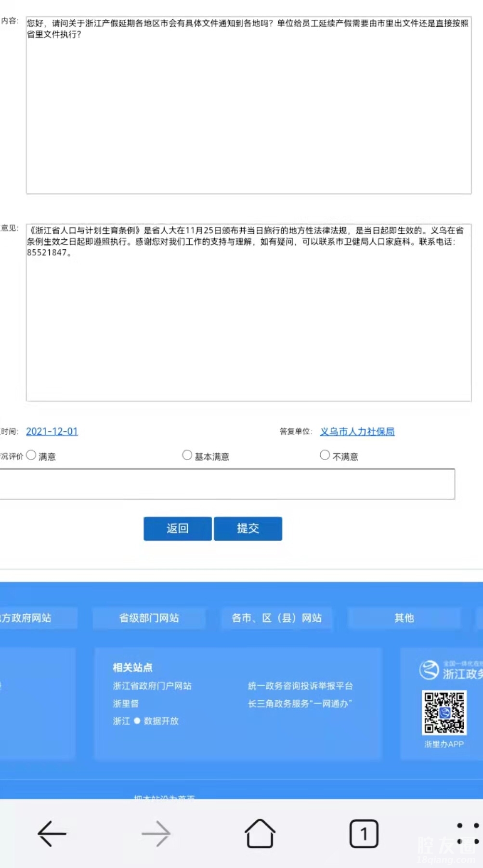Viewport: 483px width, 868px height.
Task: Open the browser more-options dots menu
Action: (x=468, y=833)
